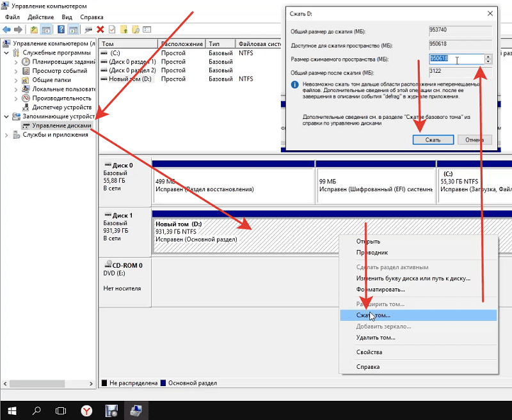Viewport: 512px width, 420px height.
Task: Expand the Производительность node
Action: coord(16,98)
